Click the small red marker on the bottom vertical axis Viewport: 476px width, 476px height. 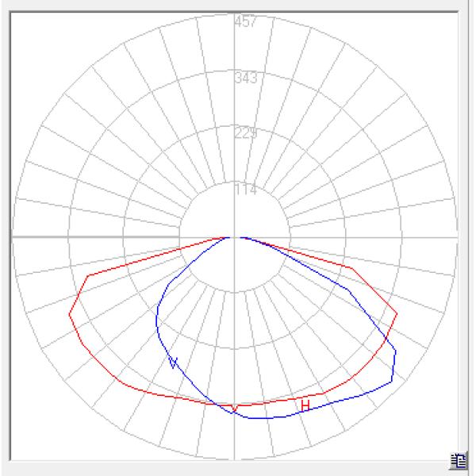(235, 408)
